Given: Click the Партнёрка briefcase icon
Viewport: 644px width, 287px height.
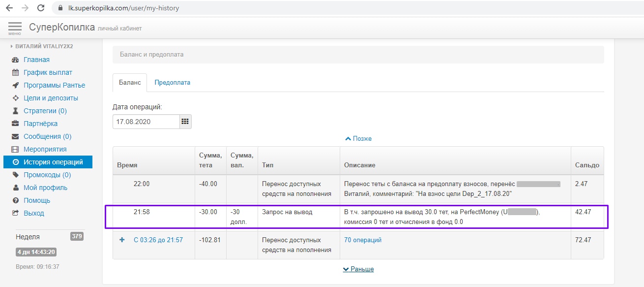Looking at the screenshot, I should (15, 124).
